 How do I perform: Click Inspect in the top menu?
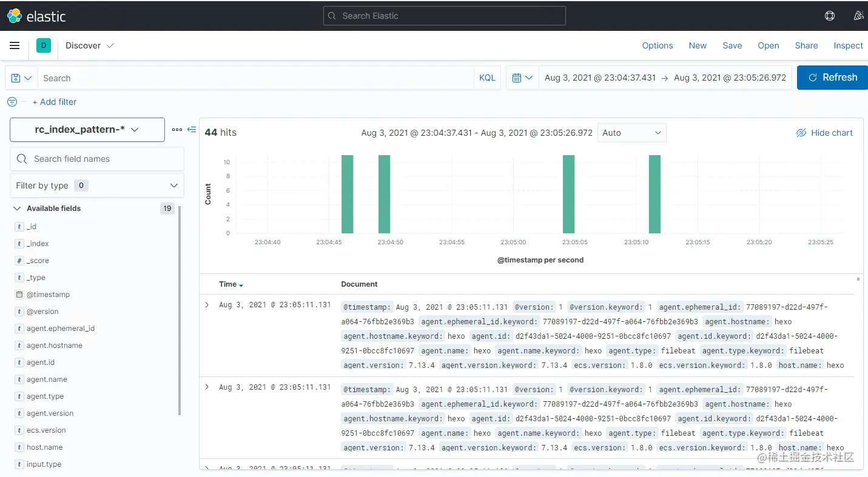(x=848, y=45)
